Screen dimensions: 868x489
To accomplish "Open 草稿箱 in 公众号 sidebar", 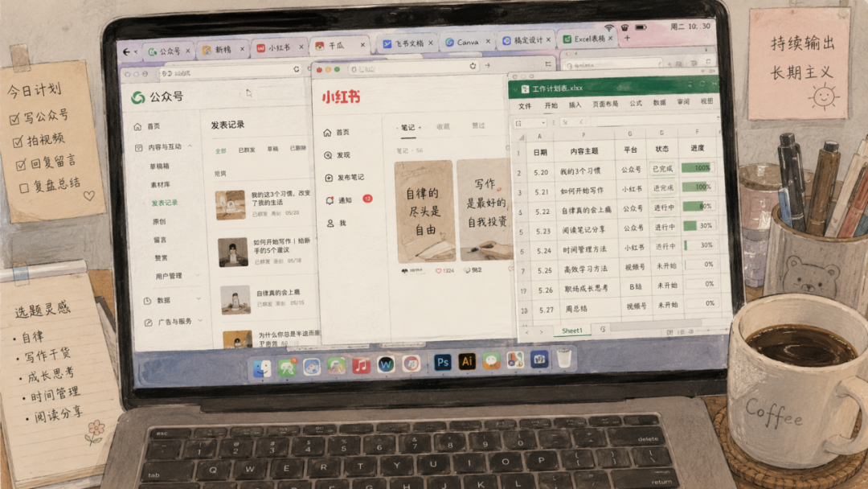I will point(159,166).
